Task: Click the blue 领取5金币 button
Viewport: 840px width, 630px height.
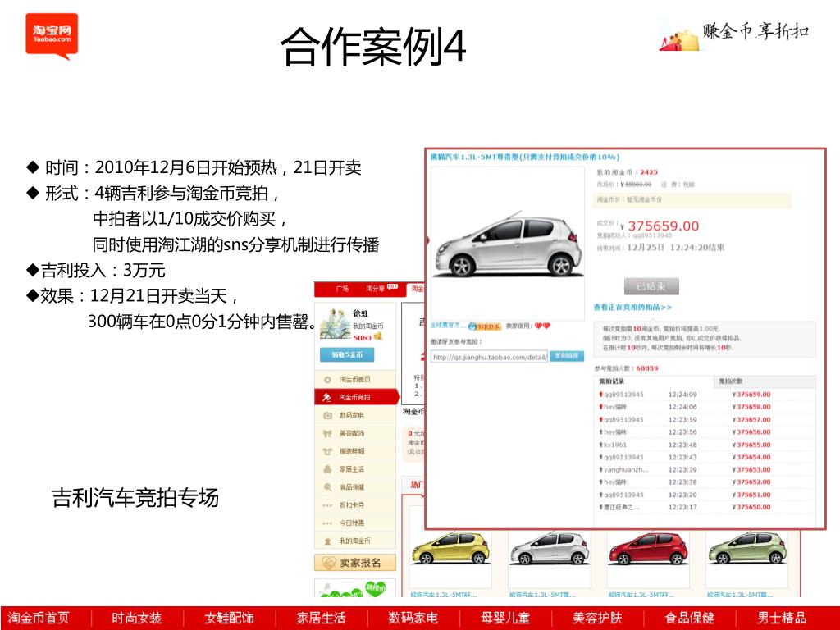Action: pyautogui.click(x=347, y=354)
